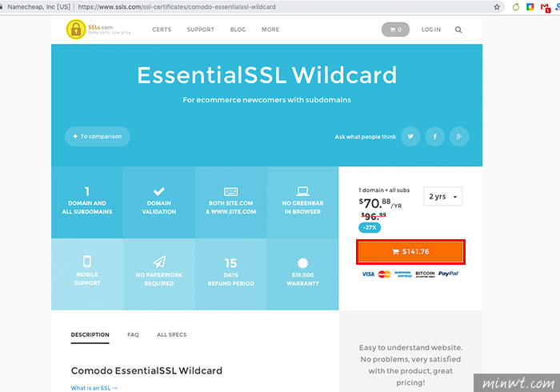The width and height of the screenshot is (560, 392).
Task: Follow the What is an SSL link
Action: tap(94, 388)
